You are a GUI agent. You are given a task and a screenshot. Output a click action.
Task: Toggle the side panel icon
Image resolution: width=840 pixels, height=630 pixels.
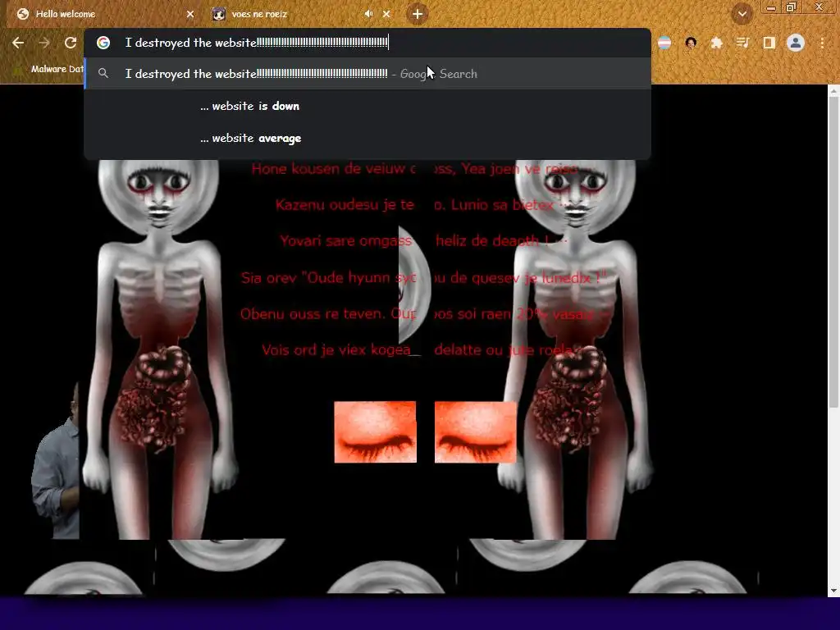click(769, 43)
